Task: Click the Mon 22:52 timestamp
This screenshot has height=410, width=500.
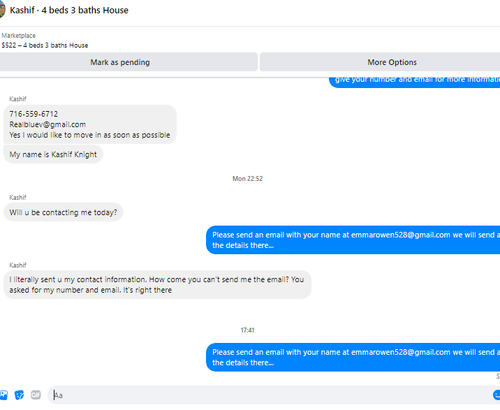Action: tap(248, 179)
